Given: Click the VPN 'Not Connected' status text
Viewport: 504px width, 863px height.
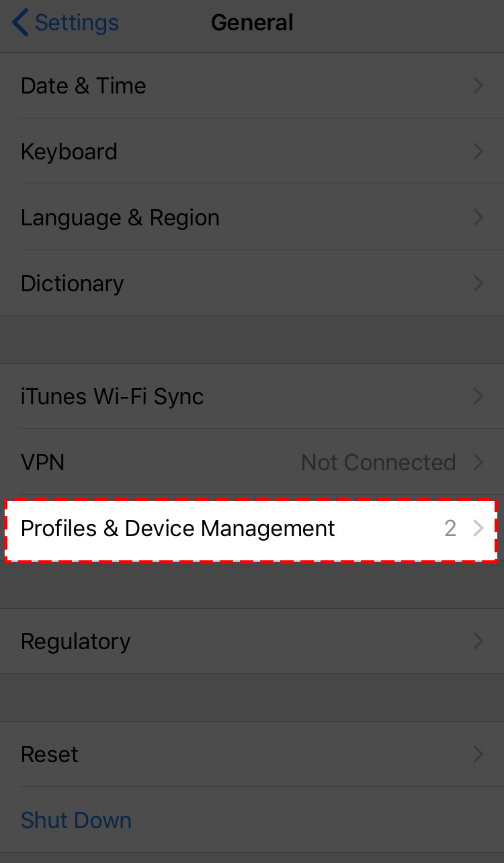Looking at the screenshot, I should tap(378, 463).
